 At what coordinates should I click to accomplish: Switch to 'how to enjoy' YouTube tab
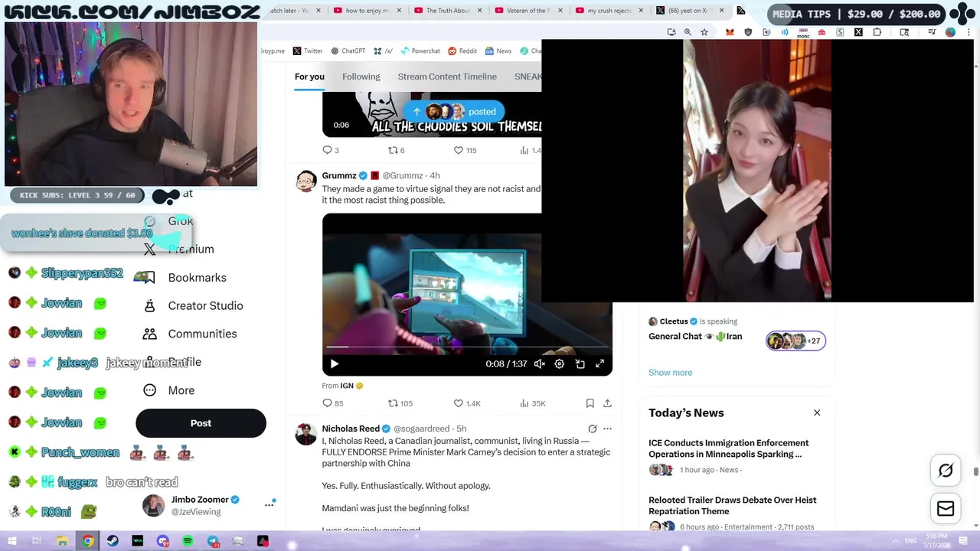tap(367, 11)
